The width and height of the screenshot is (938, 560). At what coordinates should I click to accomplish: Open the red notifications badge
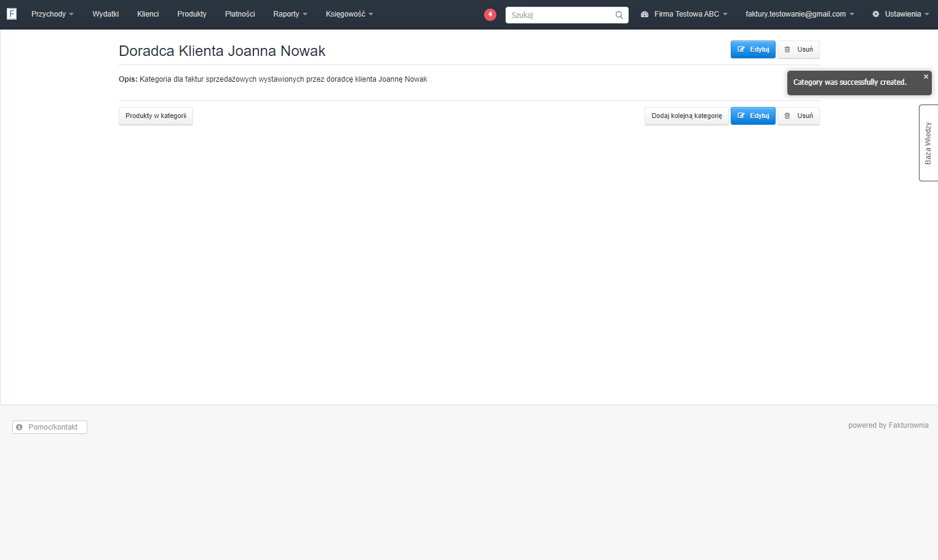490,14
